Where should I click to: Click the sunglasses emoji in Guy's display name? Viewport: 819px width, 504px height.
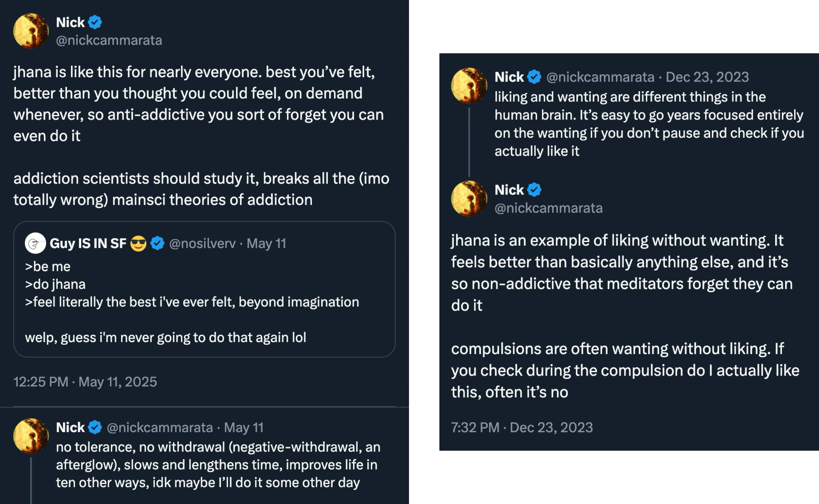click(x=138, y=243)
